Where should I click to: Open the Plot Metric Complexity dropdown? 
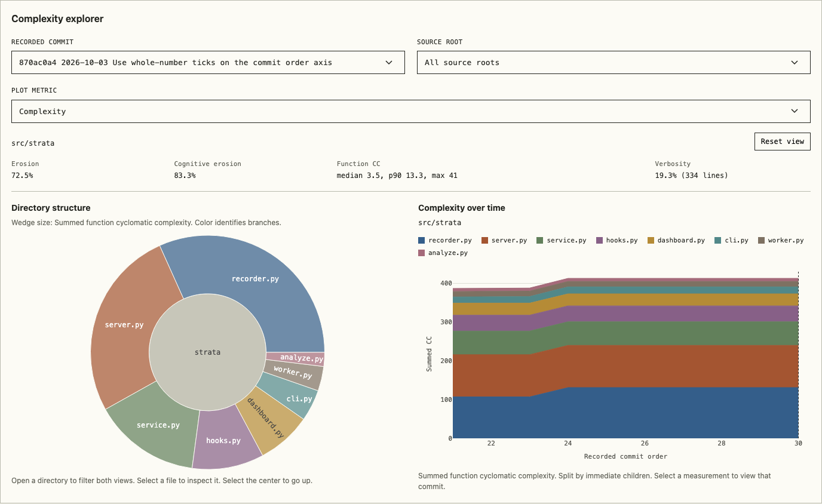(411, 111)
